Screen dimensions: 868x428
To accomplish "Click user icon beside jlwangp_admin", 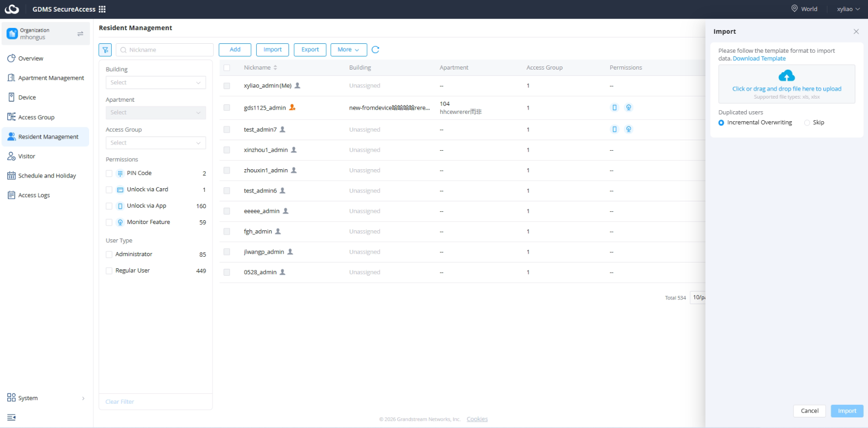I will coord(290,252).
